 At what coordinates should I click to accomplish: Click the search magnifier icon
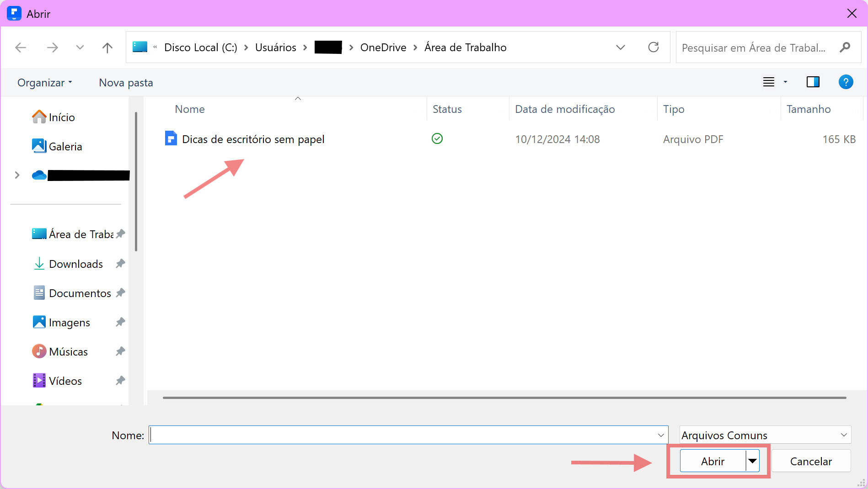pyautogui.click(x=845, y=48)
